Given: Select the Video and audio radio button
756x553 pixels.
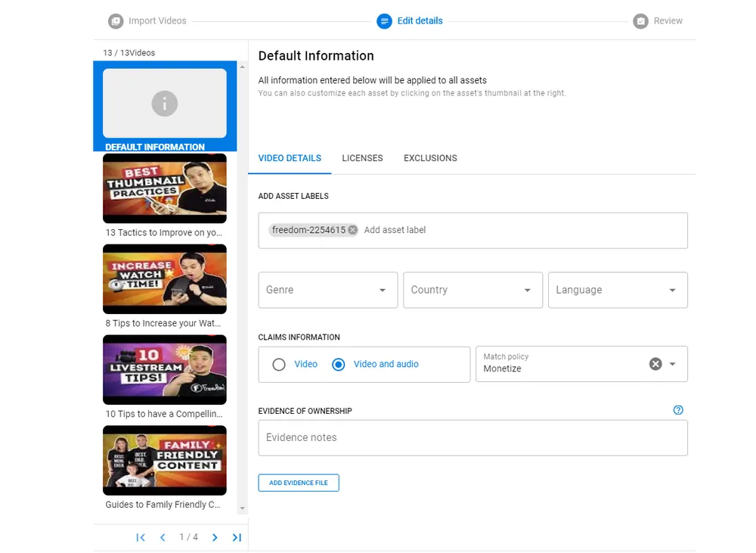Looking at the screenshot, I should coord(339,365).
